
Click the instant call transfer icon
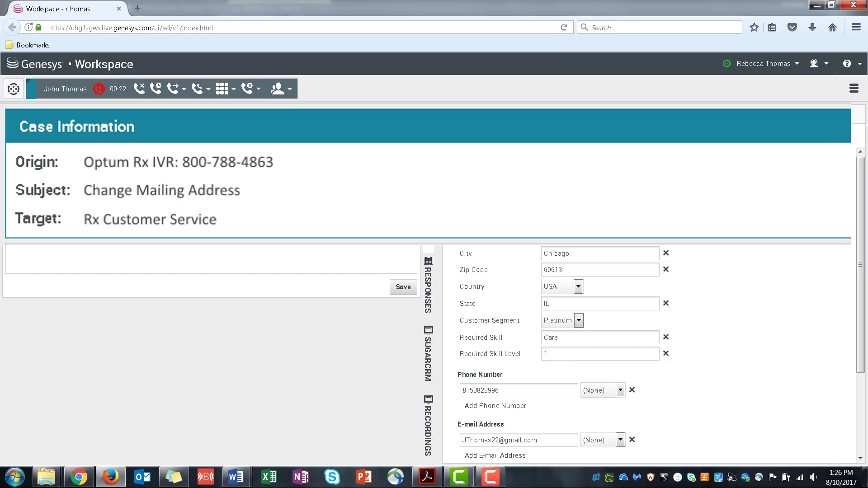point(173,89)
